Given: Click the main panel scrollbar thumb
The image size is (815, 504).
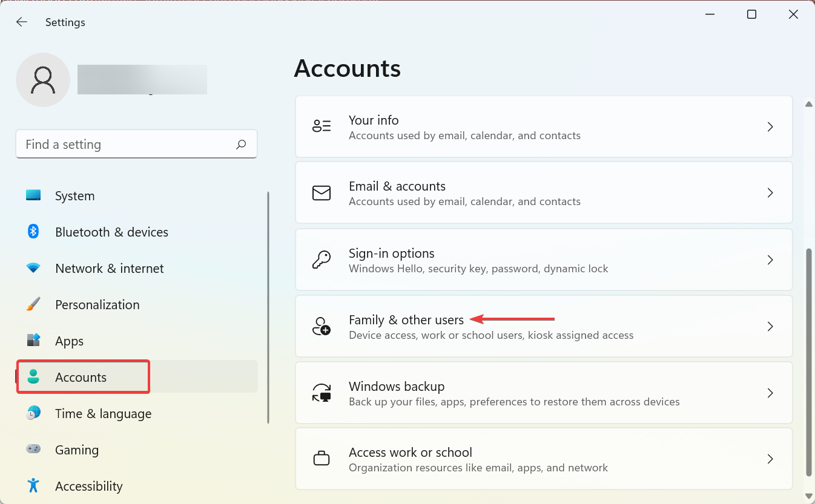Looking at the screenshot, I should click(809, 362).
